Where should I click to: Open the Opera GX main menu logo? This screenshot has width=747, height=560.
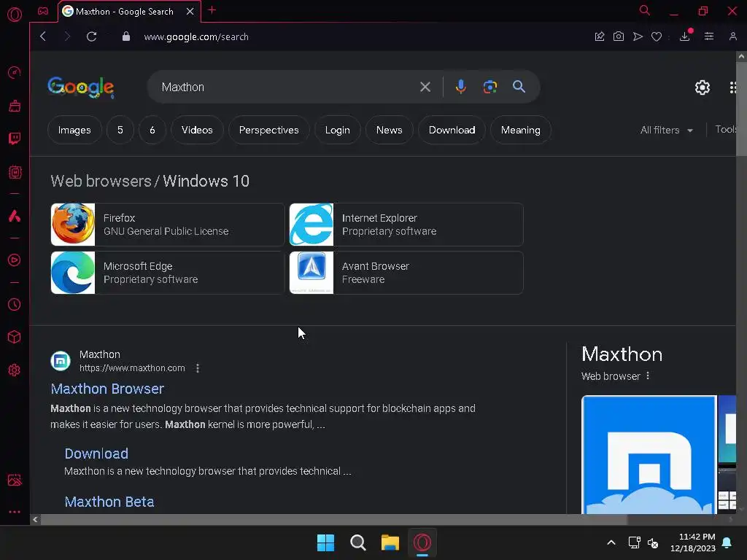tap(15, 15)
